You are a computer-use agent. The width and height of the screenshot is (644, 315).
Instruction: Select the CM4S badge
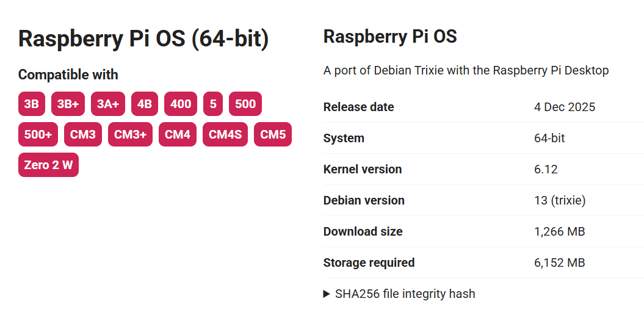click(x=225, y=134)
